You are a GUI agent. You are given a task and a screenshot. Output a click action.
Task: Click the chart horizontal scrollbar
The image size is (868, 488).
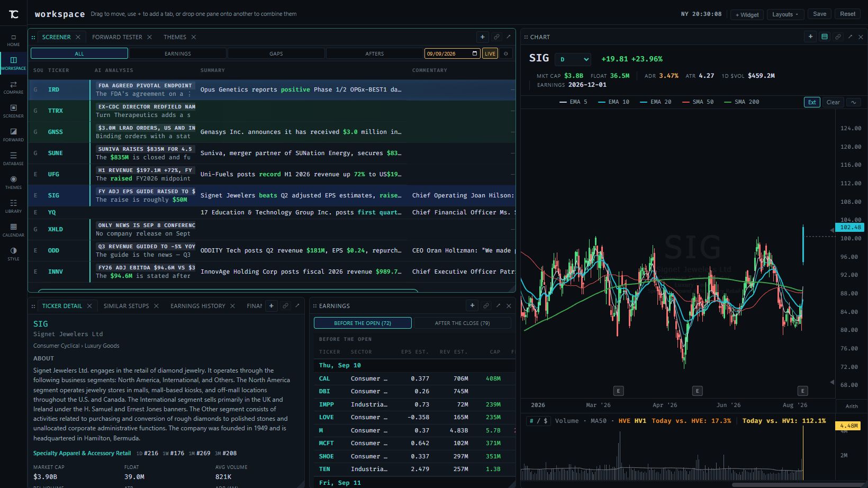pos(798,484)
